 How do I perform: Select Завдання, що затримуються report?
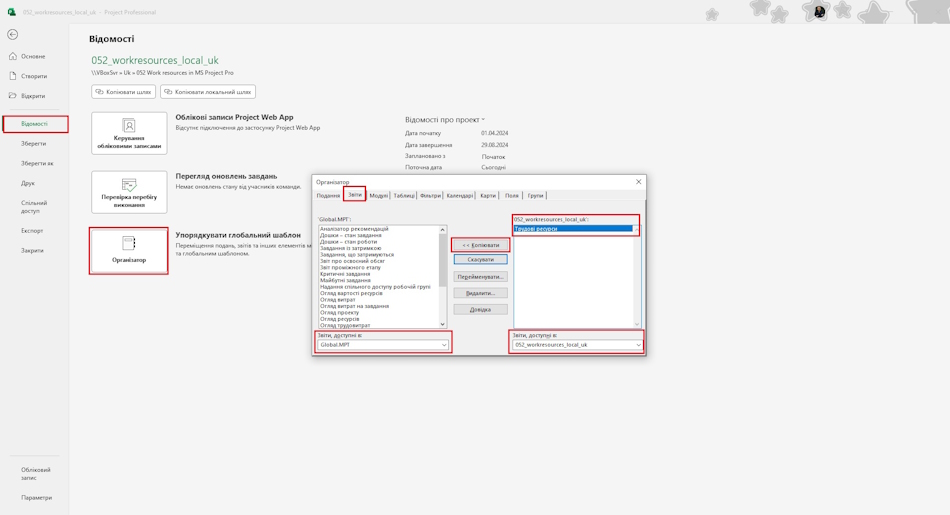point(357,255)
